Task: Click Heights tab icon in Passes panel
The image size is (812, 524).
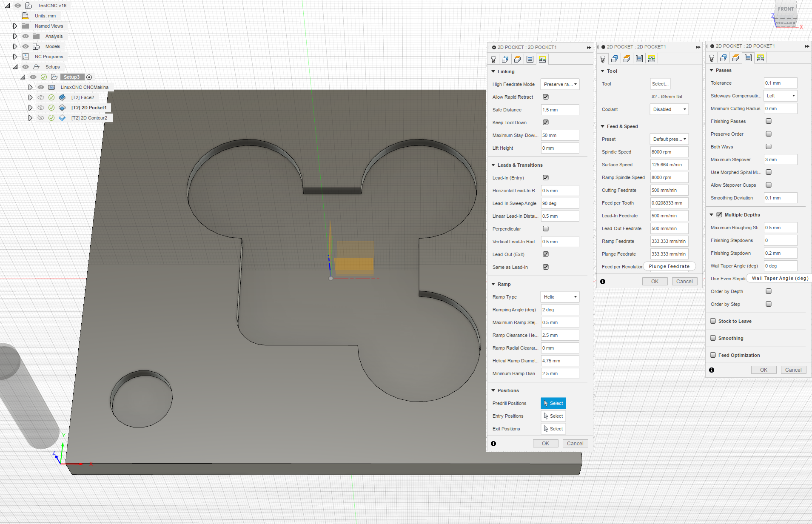Action: [736, 58]
